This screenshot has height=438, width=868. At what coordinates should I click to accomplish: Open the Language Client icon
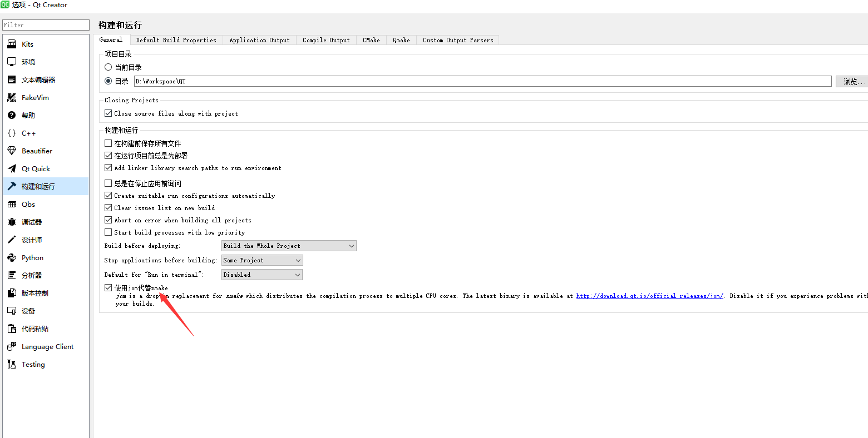[x=12, y=346]
